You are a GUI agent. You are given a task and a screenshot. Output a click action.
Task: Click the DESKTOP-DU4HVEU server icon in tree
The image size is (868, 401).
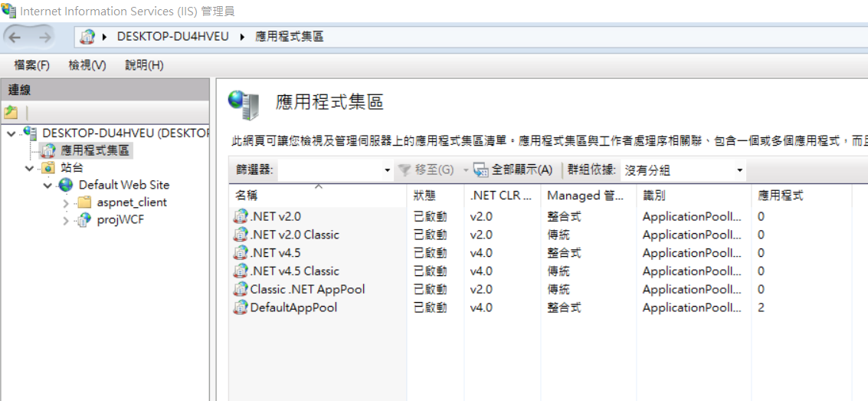tap(31, 133)
